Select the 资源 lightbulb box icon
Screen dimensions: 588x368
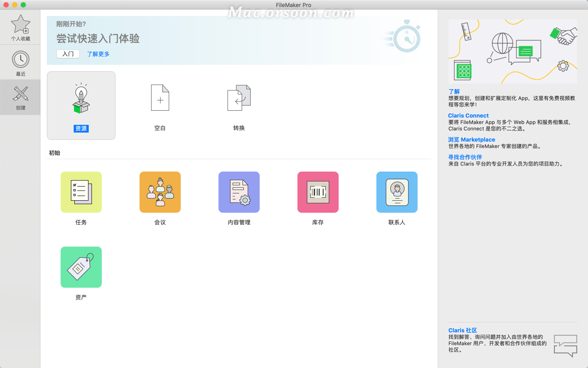point(81,98)
